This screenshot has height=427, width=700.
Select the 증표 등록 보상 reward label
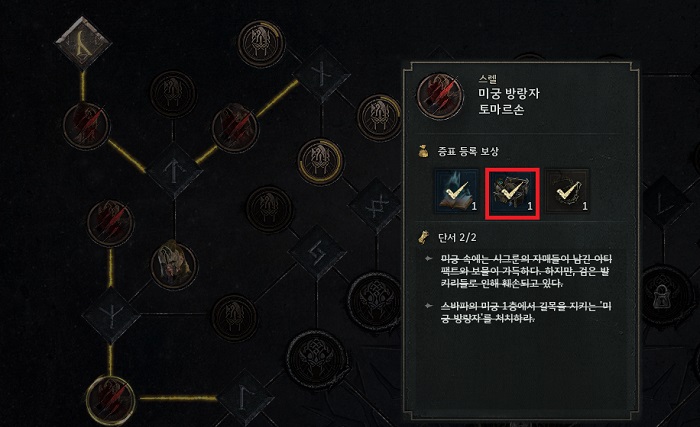click(468, 151)
